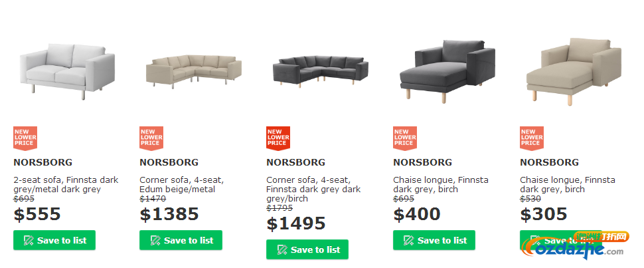Viewport: 644px width, 268px height.
Task: Click the $1385 price text
Action: point(169,214)
